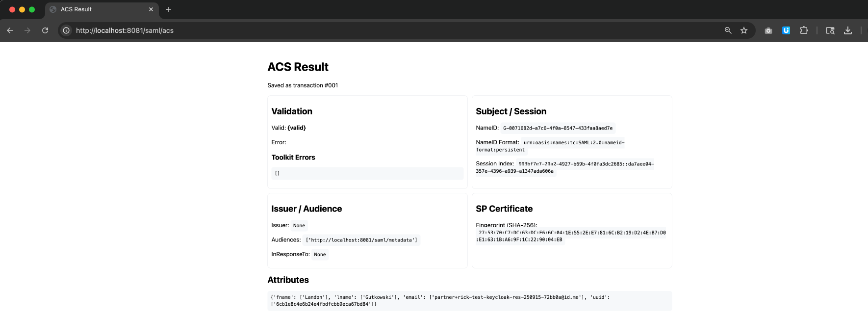The width and height of the screenshot is (868, 318).
Task: Click the SHA-256 fingerprint value
Action: click(571, 236)
